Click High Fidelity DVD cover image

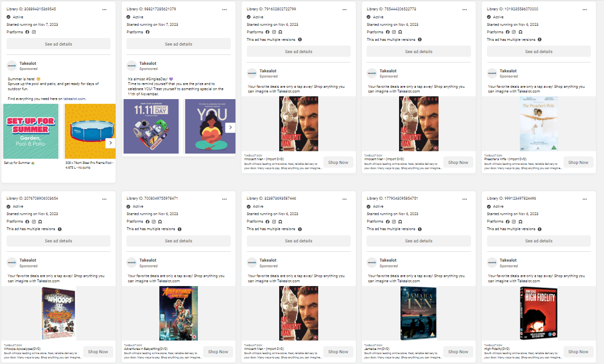point(539,313)
